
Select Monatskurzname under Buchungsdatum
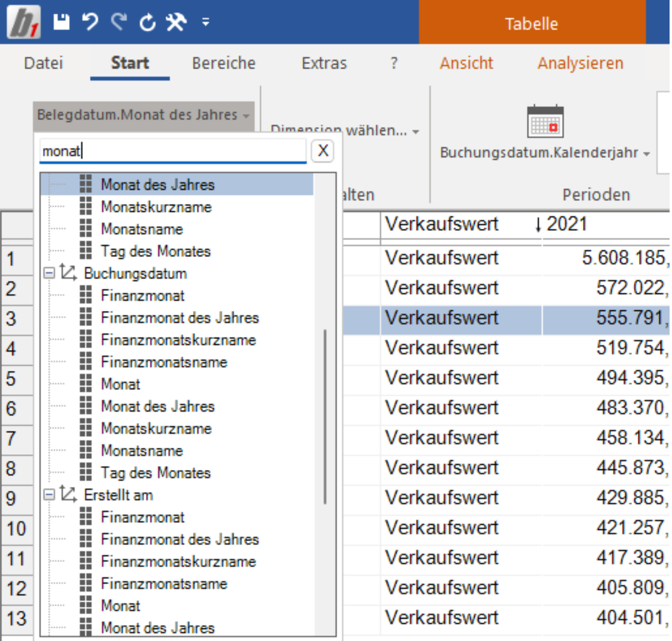point(156,428)
